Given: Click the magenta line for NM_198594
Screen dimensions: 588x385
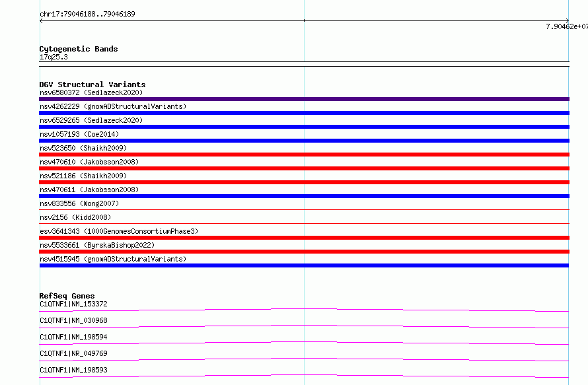Looking at the screenshot, I should (x=304, y=343).
